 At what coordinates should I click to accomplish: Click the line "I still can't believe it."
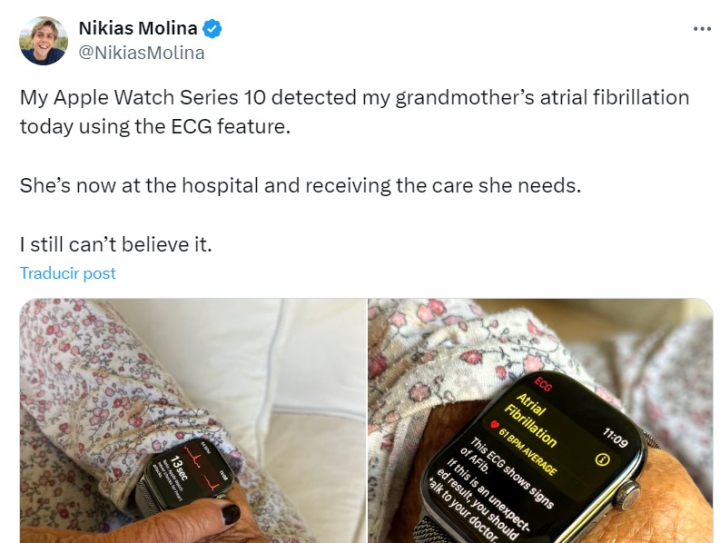click(x=116, y=244)
